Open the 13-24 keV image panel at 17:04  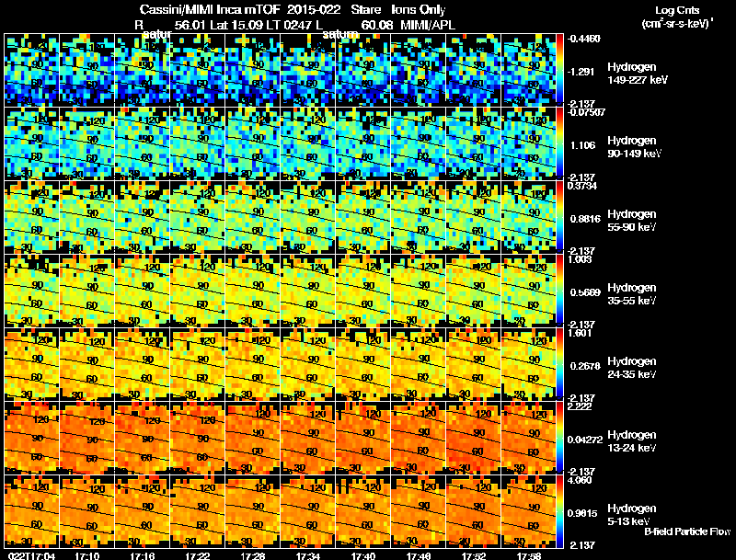(32, 438)
